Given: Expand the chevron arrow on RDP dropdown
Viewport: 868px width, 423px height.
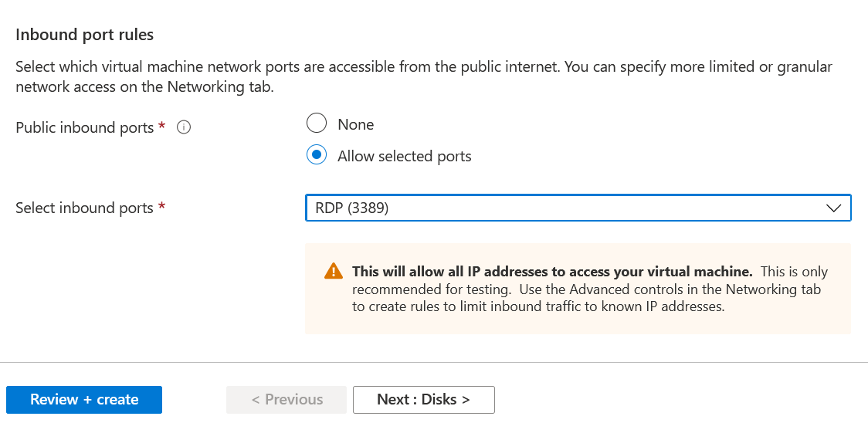Looking at the screenshot, I should (x=833, y=208).
